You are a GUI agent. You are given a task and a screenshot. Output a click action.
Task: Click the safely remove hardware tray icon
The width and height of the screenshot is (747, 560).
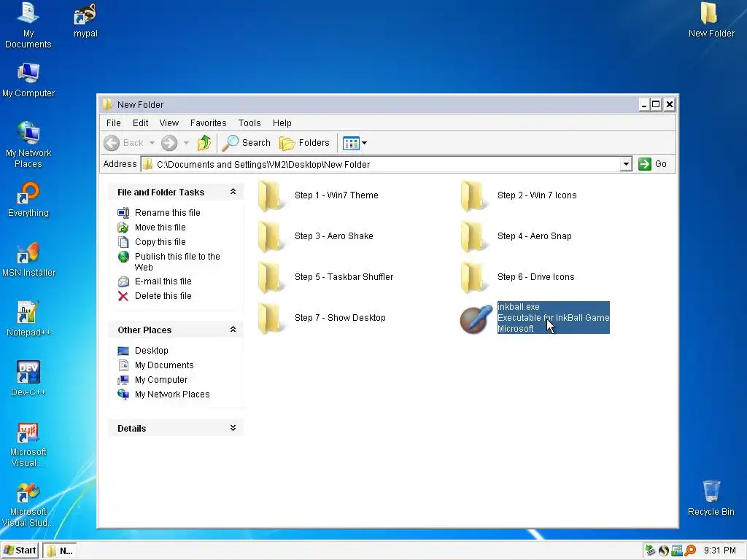650,551
